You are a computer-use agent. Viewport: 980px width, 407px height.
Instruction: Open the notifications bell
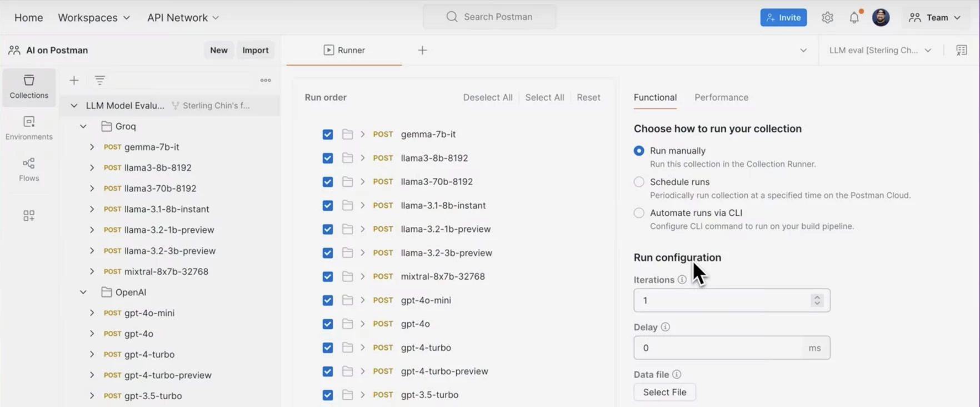[854, 18]
